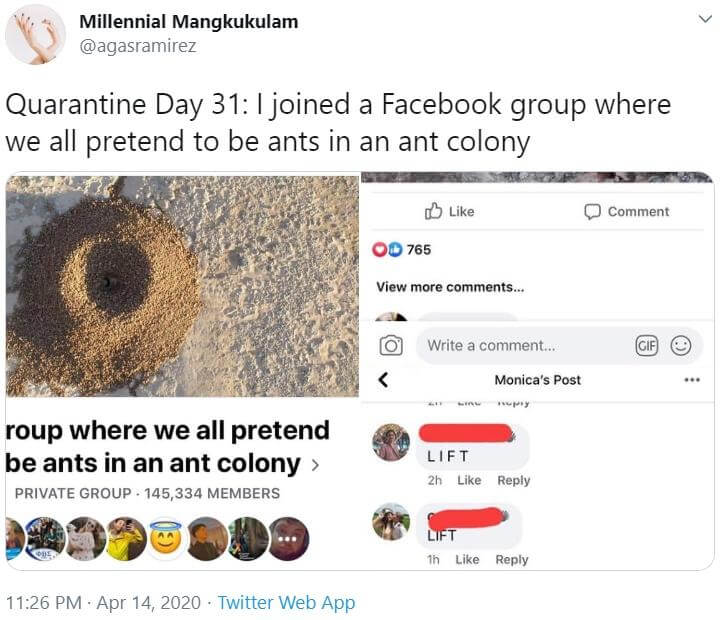Open the group via title chevron arrow
The height and width of the screenshot is (620, 723).
316,465
